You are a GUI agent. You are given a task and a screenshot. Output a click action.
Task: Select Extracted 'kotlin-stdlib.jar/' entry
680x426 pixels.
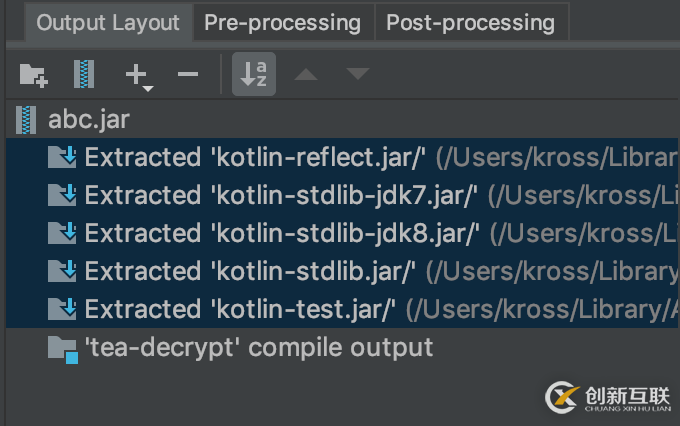click(x=250, y=271)
